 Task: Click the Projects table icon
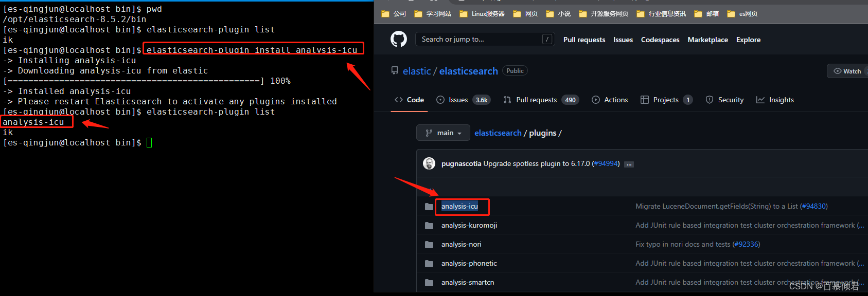pos(645,100)
